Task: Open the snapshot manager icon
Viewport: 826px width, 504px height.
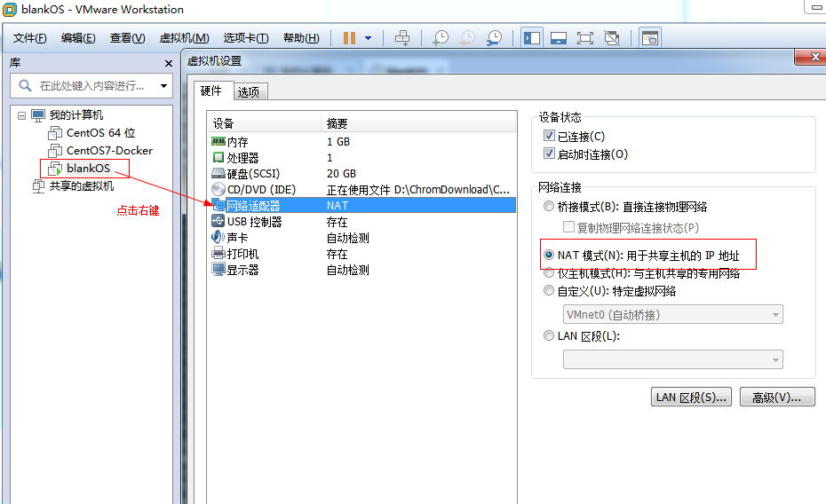Action: coord(494,38)
